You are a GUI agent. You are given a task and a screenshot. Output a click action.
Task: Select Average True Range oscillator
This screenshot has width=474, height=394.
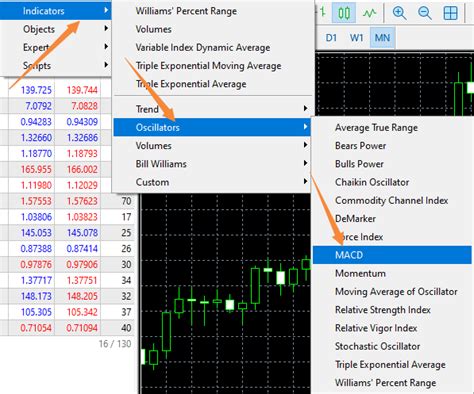[392, 127]
